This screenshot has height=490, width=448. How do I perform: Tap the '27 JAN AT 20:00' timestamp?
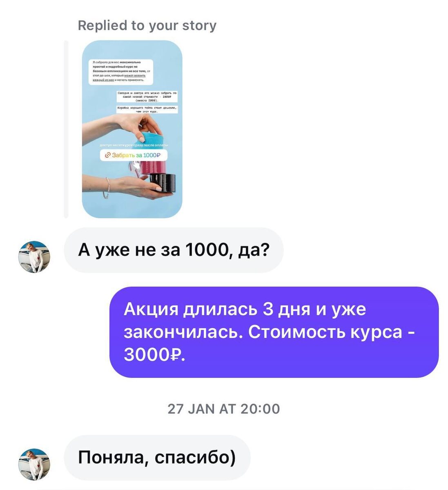point(224,409)
